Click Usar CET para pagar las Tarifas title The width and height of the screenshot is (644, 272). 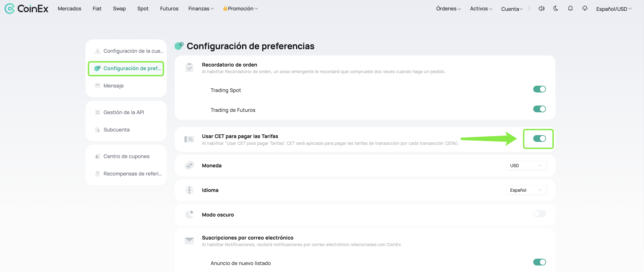(x=240, y=136)
